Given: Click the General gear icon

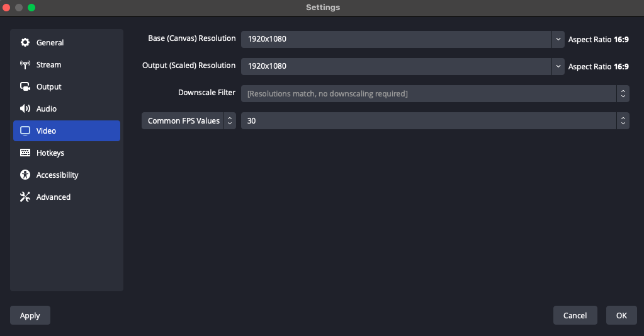Looking at the screenshot, I should pos(25,43).
